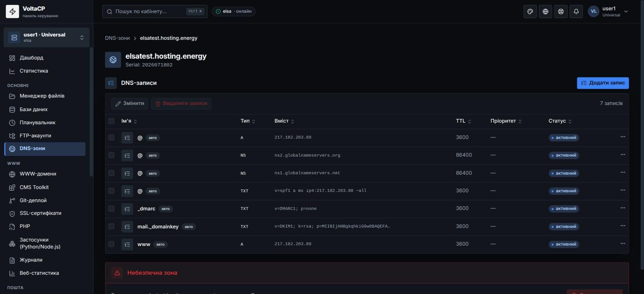
Task: Sort records by Ім'я column
Action: click(x=129, y=121)
